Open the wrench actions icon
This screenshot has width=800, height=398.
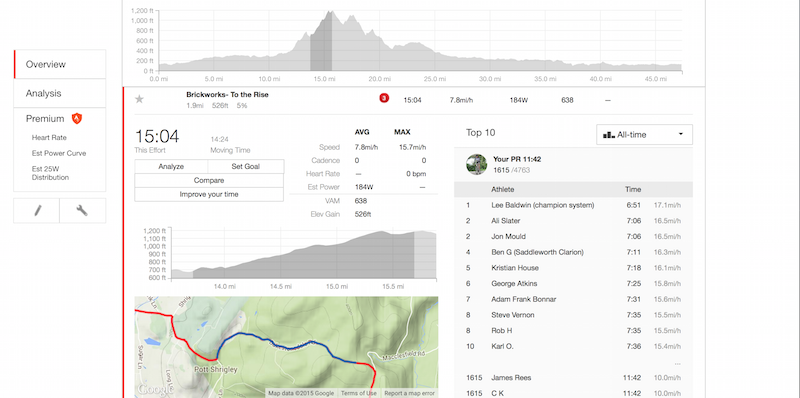tap(83, 211)
